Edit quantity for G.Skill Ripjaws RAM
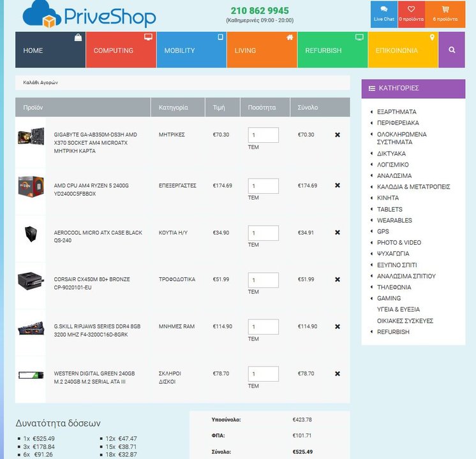The image size is (476, 459). [x=263, y=327]
